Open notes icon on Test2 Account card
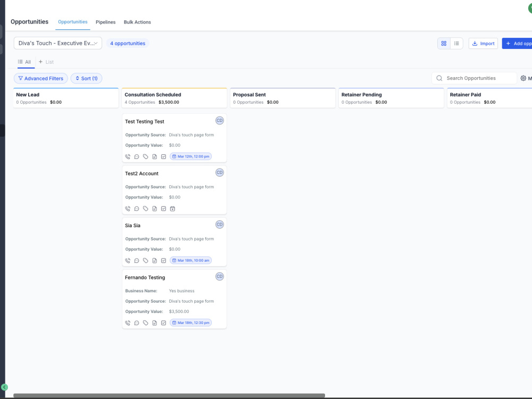The height and width of the screenshot is (399, 532). [x=154, y=209]
